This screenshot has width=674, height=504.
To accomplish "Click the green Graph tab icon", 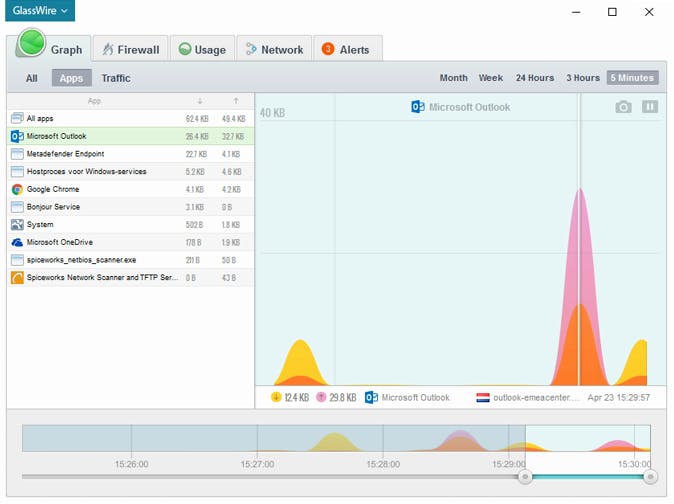I will coord(31,43).
